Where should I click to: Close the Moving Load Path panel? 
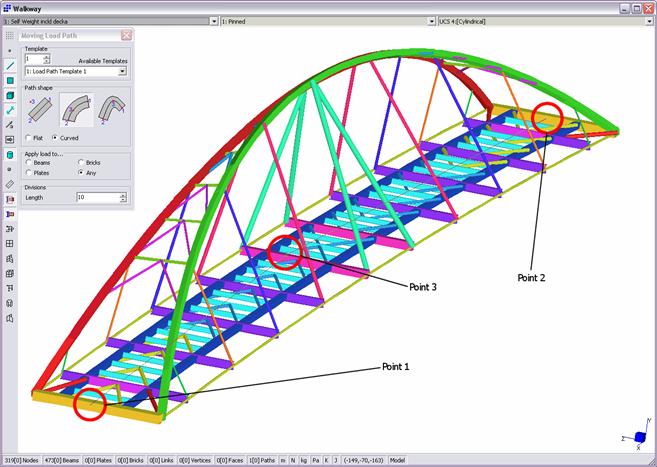click(126, 35)
